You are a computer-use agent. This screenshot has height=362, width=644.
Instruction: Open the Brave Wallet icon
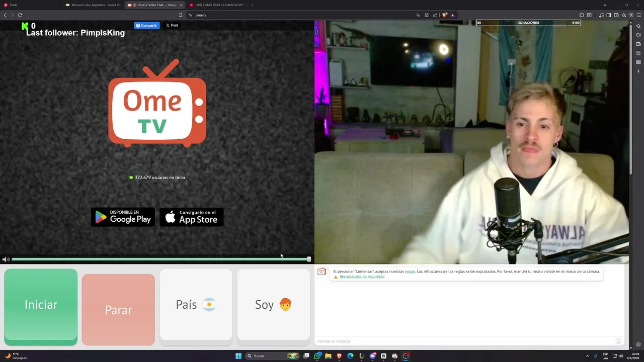click(x=616, y=15)
